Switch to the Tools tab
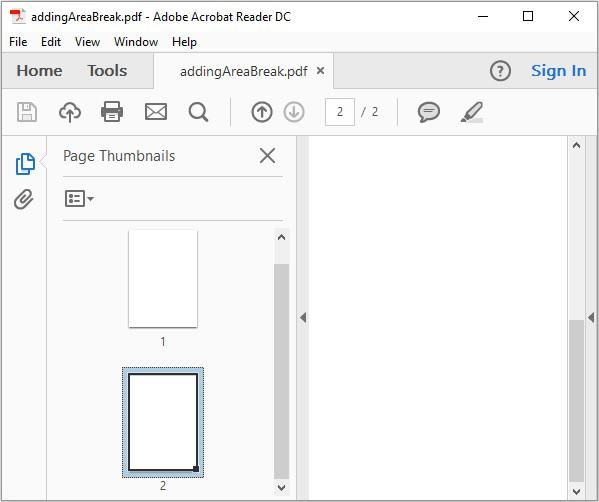 [x=107, y=71]
